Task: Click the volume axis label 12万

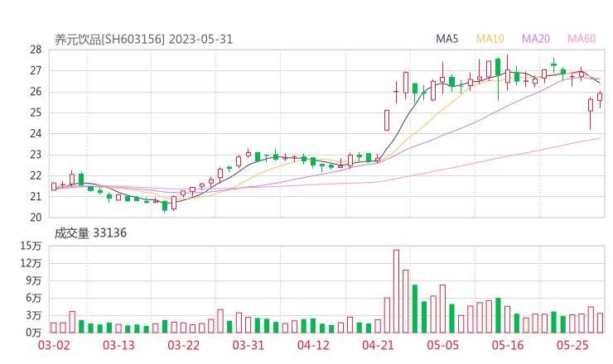Action: coord(31,263)
